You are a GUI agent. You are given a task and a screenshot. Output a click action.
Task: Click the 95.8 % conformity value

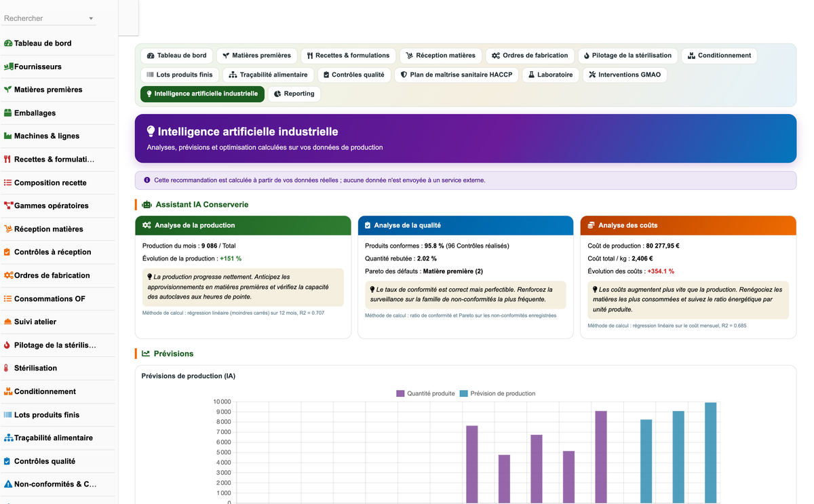click(434, 246)
